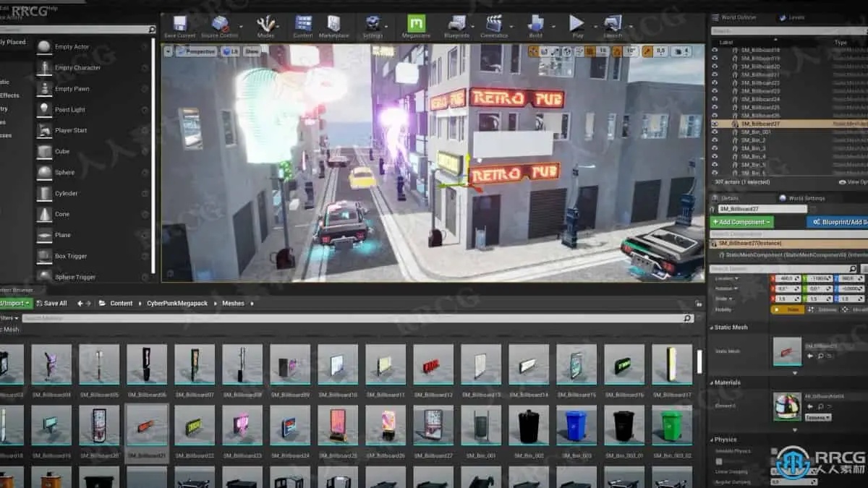The image size is (868, 488).
Task: Toggle visibility eye for SM_Bin_001
Action: (715, 132)
